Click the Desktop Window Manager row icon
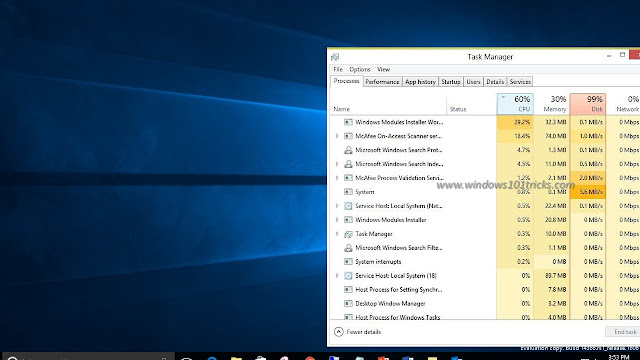Screen dimensions: 640x360 (x=348, y=303)
